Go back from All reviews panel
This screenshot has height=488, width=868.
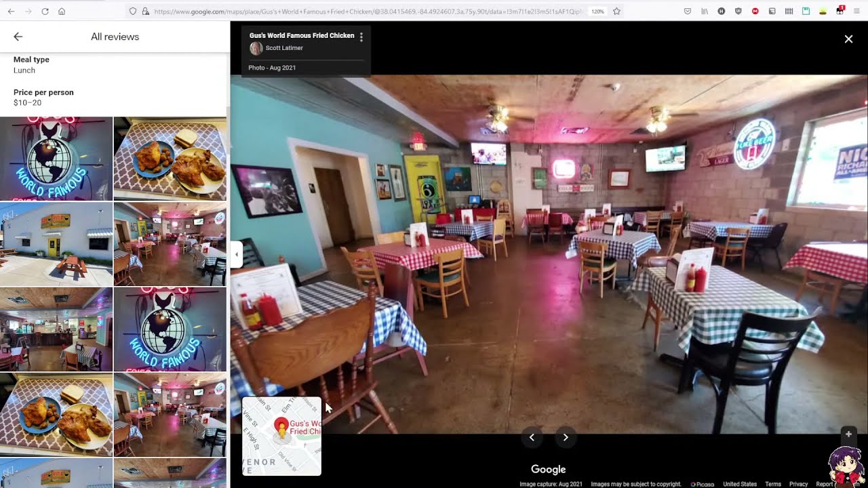[18, 37]
